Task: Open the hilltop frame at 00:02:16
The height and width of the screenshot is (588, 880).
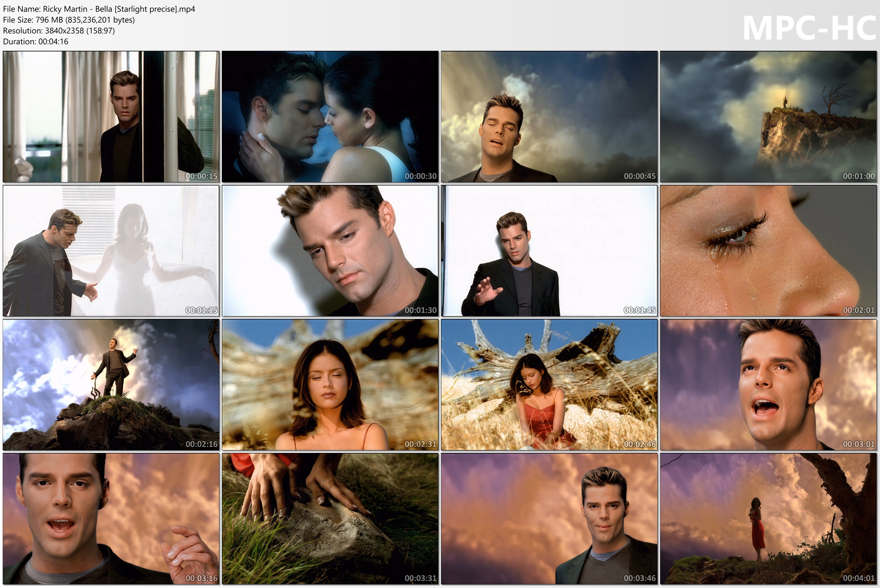Action: click(x=111, y=385)
